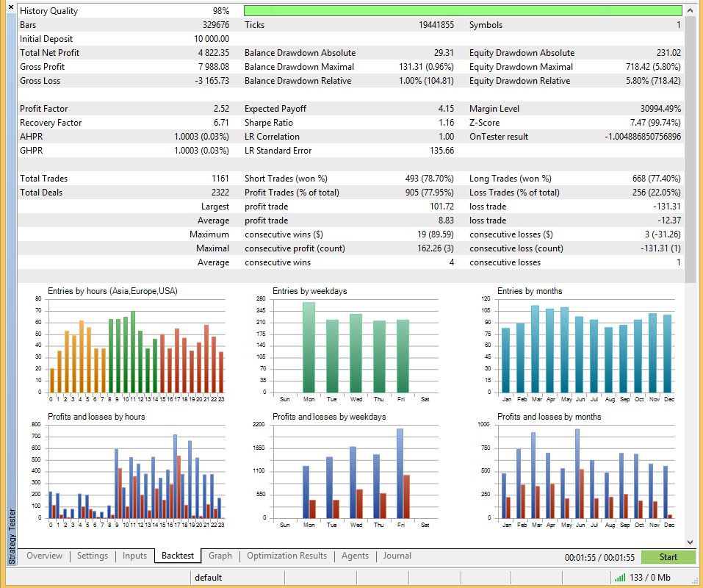The width and height of the screenshot is (703, 588).
Task: Click the scrollbar down arrow
Action: tap(690, 540)
